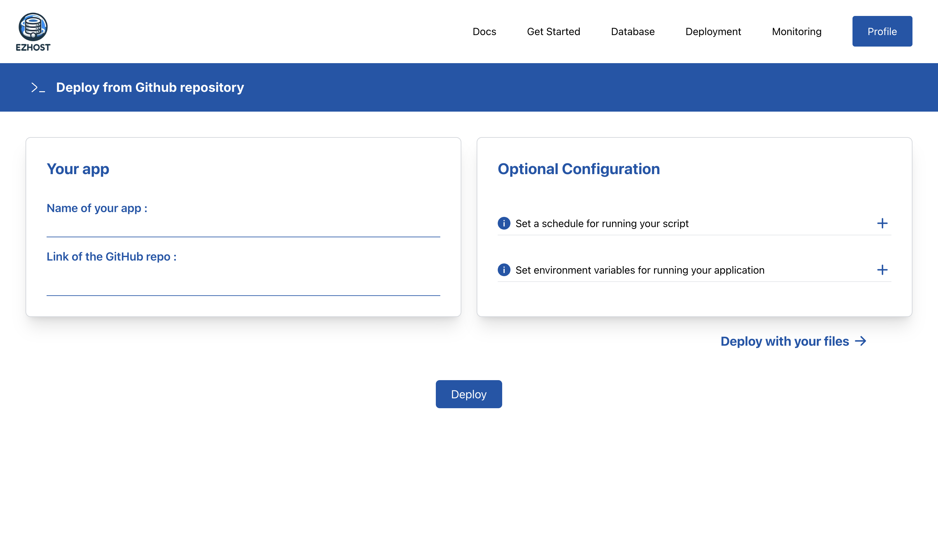
Task: Click the 'Your app' heading
Action: [78, 169]
